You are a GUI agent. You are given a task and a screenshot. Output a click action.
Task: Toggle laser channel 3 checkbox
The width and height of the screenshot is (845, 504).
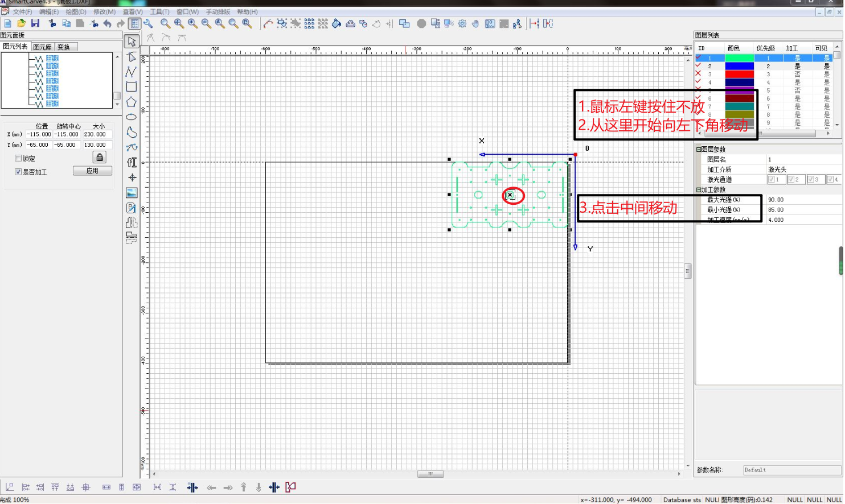tap(811, 180)
